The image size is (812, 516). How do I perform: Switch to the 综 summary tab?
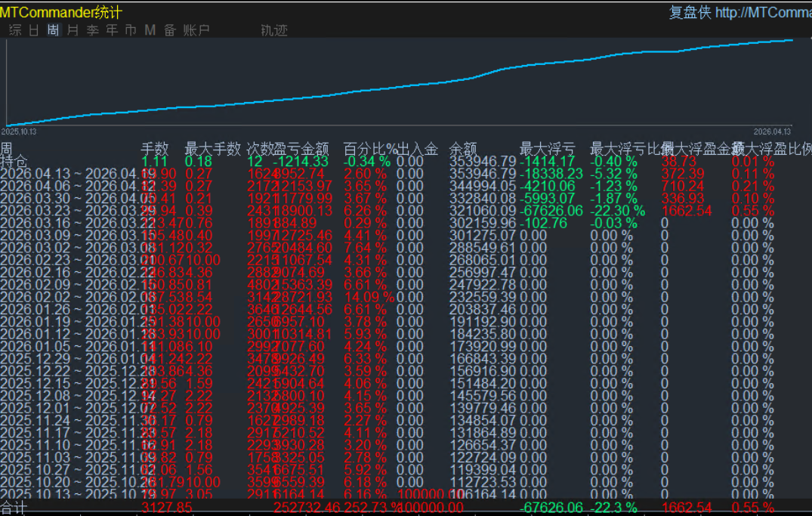(x=16, y=30)
